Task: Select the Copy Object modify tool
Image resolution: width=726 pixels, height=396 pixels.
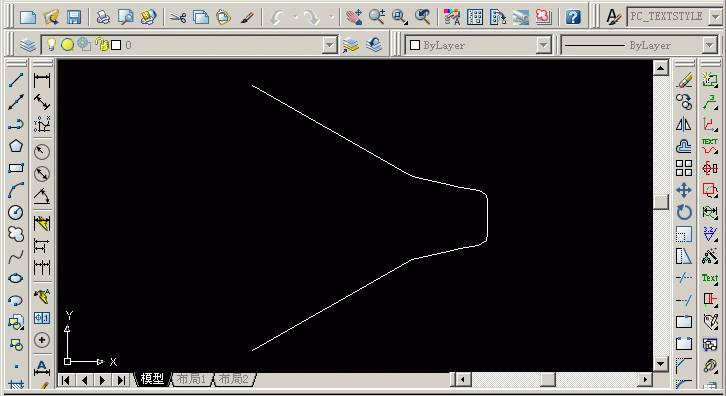Action: (684, 102)
